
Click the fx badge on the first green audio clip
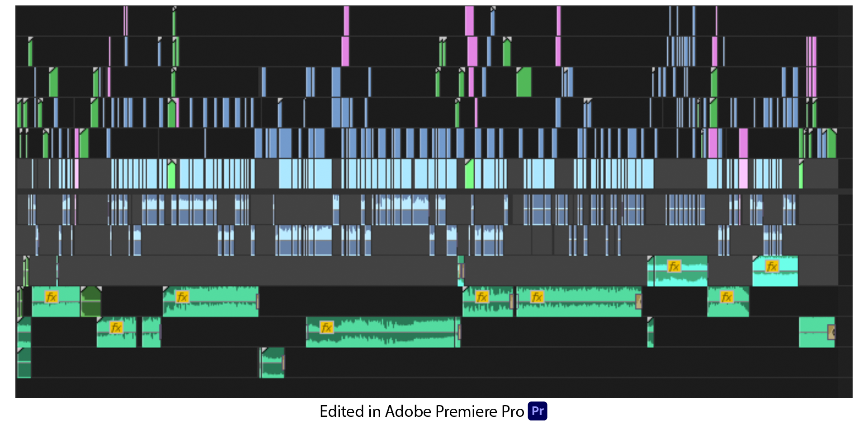pos(51,297)
